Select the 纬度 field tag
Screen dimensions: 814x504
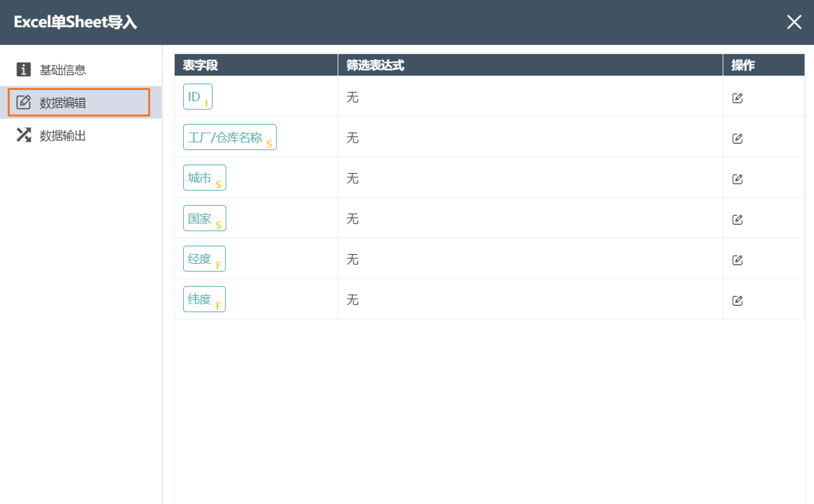[x=204, y=299]
